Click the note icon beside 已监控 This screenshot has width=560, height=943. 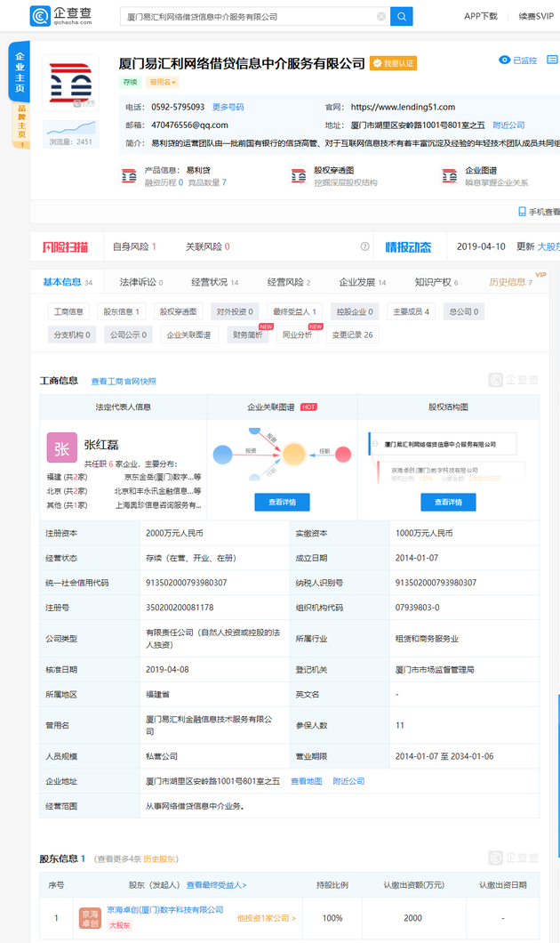[552, 60]
